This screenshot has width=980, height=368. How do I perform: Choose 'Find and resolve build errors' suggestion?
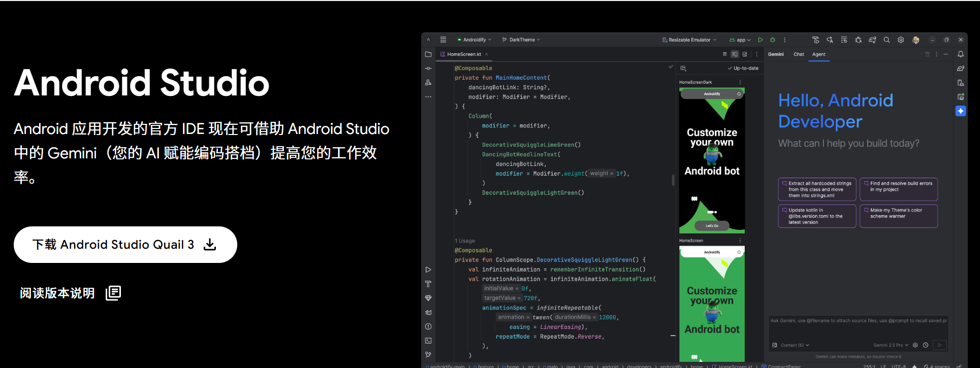click(x=899, y=189)
